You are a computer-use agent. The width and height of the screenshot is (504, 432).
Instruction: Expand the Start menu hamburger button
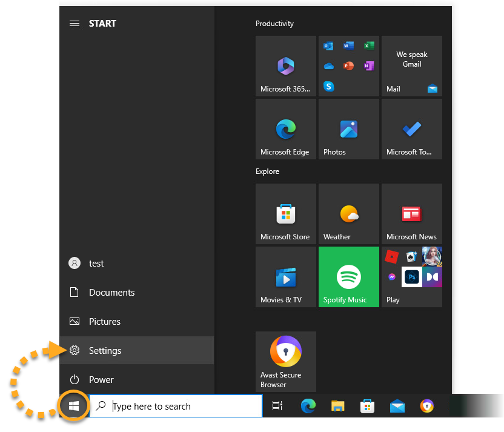(x=75, y=24)
